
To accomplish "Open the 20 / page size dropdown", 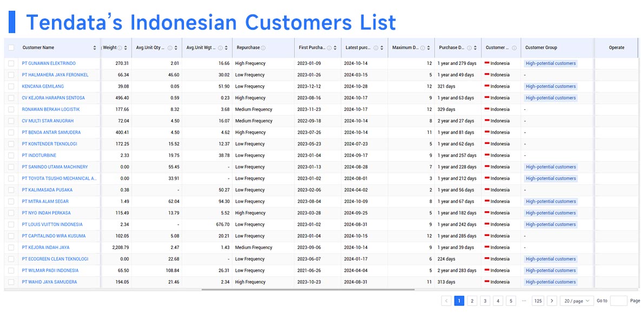I will [x=577, y=301].
